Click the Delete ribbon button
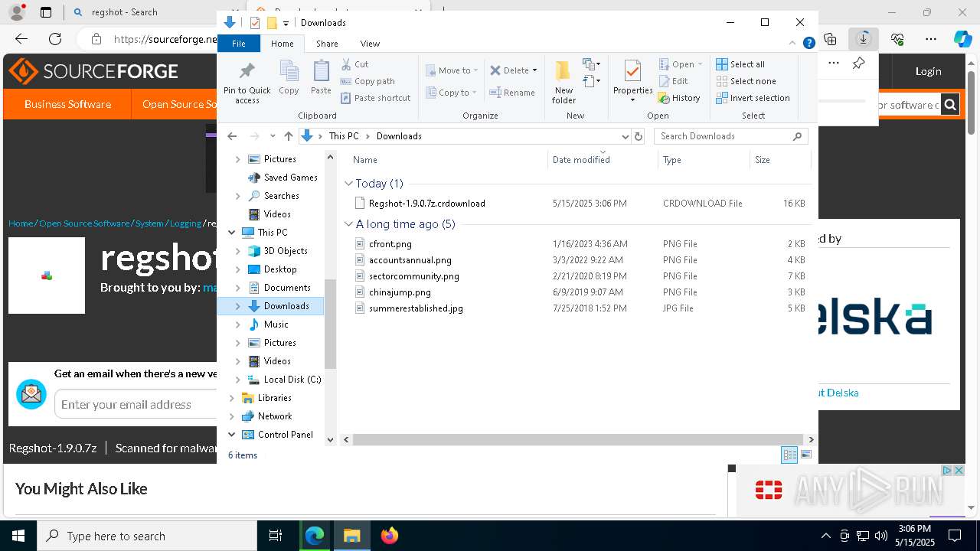 click(x=513, y=70)
